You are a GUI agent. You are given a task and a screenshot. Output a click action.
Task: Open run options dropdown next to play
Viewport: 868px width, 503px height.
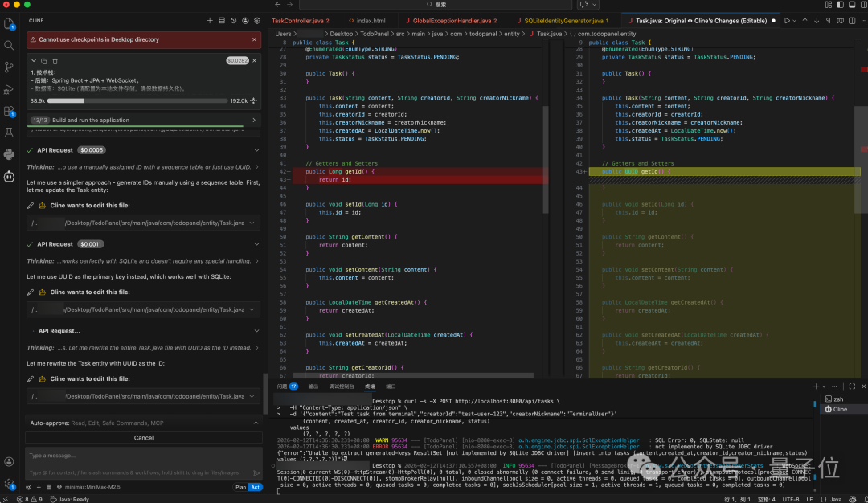(x=794, y=20)
